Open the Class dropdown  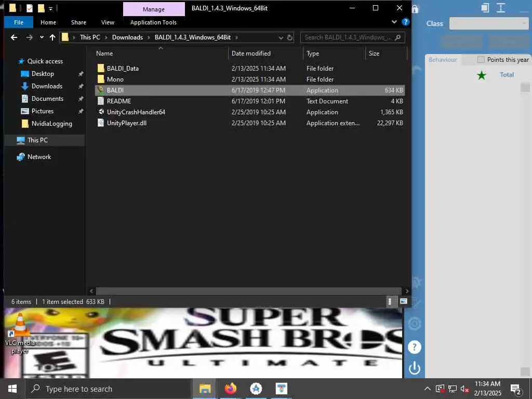(488, 23)
